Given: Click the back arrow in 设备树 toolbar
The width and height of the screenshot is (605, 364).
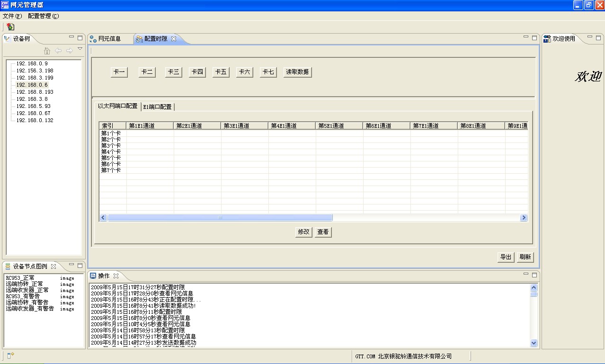Looking at the screenshot, I should (x=58, y=51).
